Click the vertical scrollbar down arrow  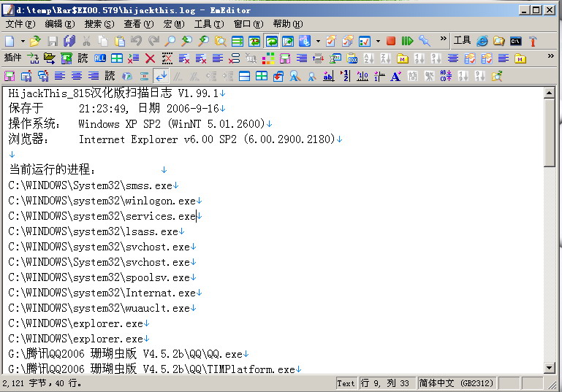[x=549, y=368]
